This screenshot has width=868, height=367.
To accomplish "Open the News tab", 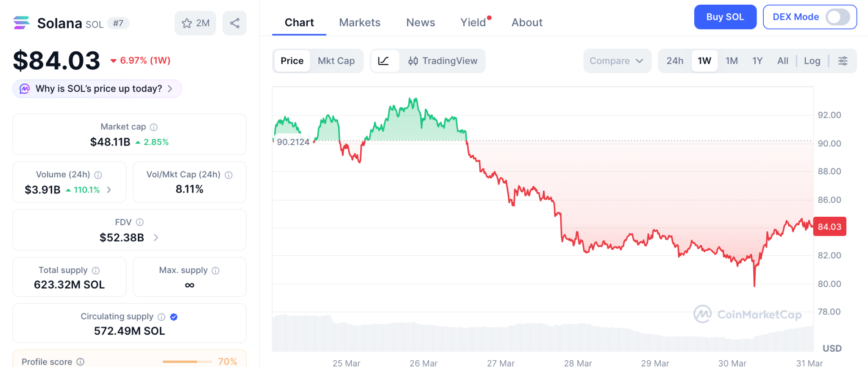I will point(420,22).
